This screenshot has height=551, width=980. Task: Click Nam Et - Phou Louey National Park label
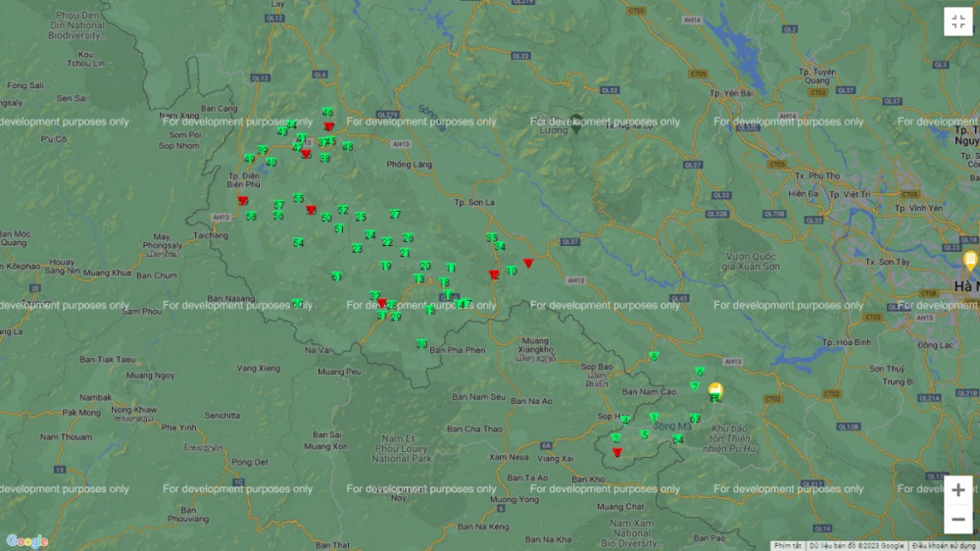click(401, 448)
